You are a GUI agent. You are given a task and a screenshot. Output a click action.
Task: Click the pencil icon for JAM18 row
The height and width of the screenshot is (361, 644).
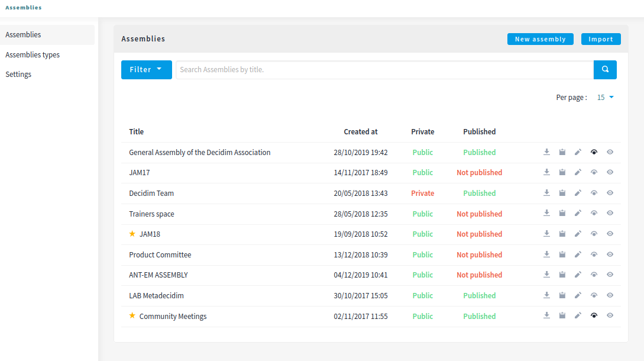point(578,234)
